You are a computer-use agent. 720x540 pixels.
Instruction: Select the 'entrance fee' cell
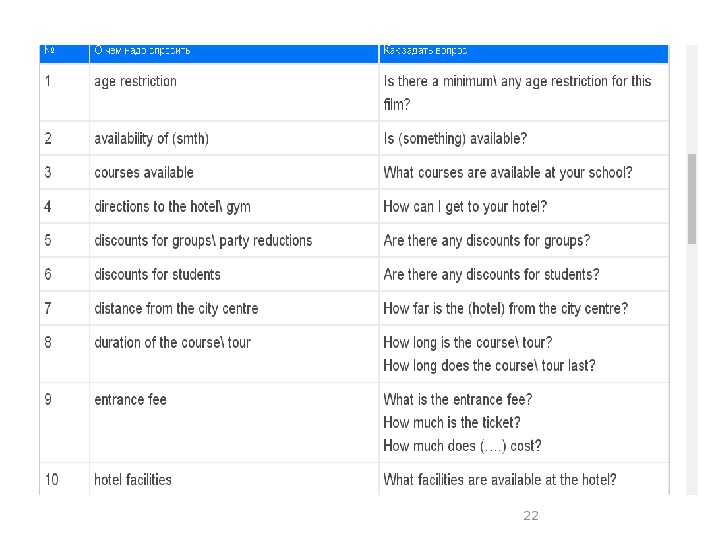(x=234, y=422)
